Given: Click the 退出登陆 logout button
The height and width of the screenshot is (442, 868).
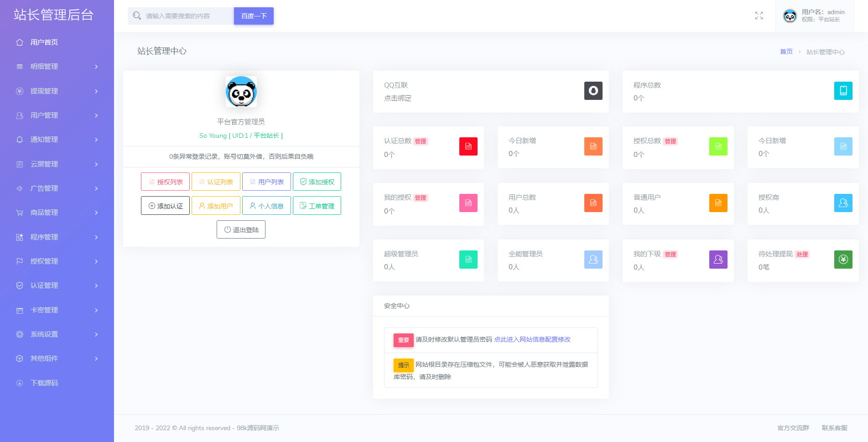Looking at the screenshot, I should tap(241, 229).
